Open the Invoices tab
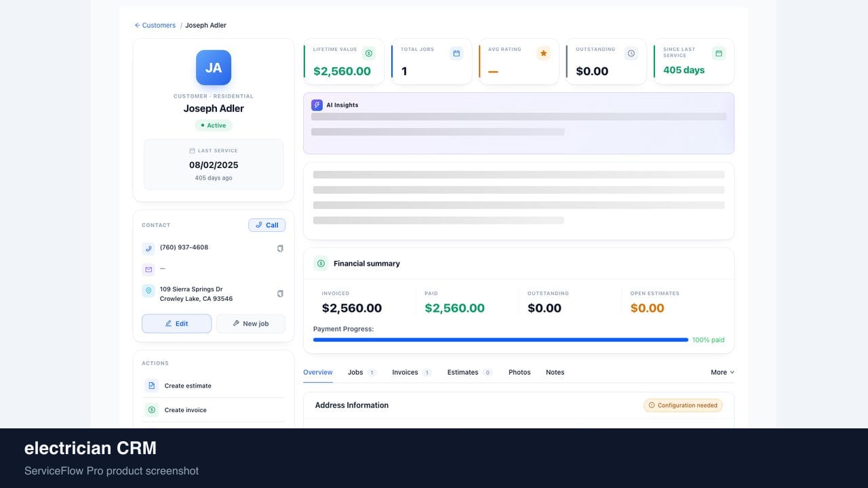The height and width of the screenshot is (488, 868). [412, 372]
